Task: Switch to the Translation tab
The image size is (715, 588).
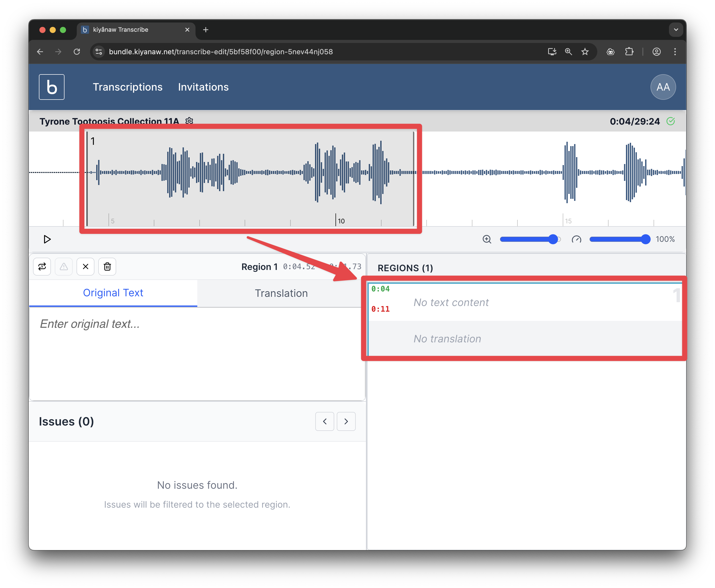Action: click(x=281, y=293)
